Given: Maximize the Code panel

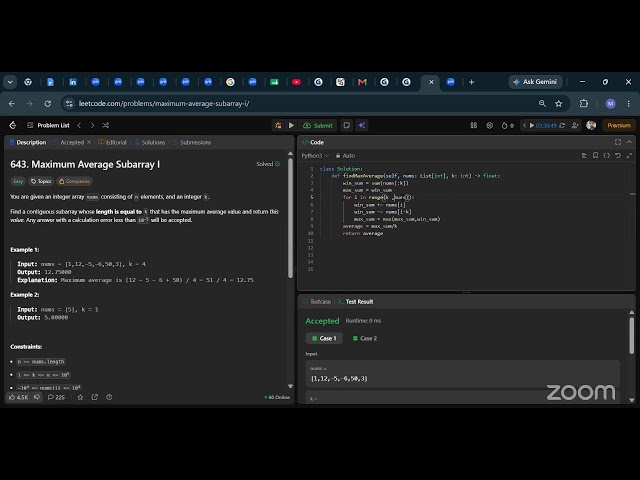Looking at the screenshot, I should [618, 142].
